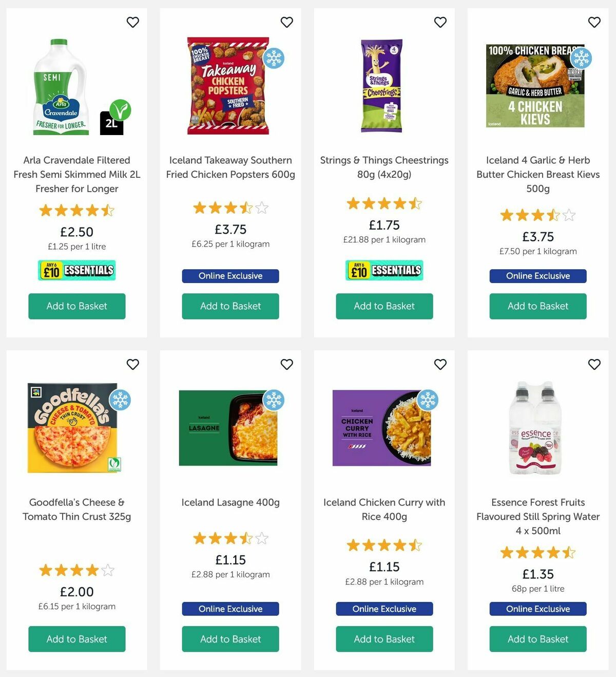Viewport: 616px width, 677px height.
Task: Click the snowflake frozen badge on Chicken Popsters
Action: click(x=275, y=58)
